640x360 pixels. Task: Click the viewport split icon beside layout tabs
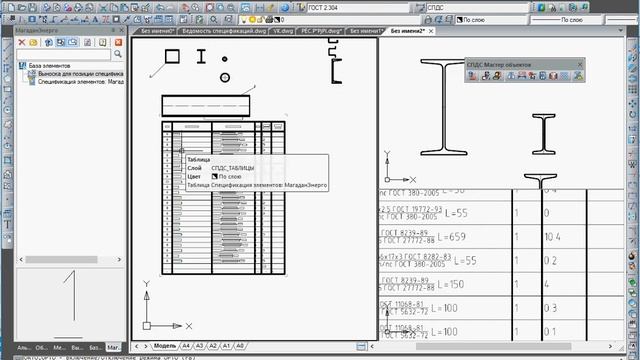coord(361,346)
